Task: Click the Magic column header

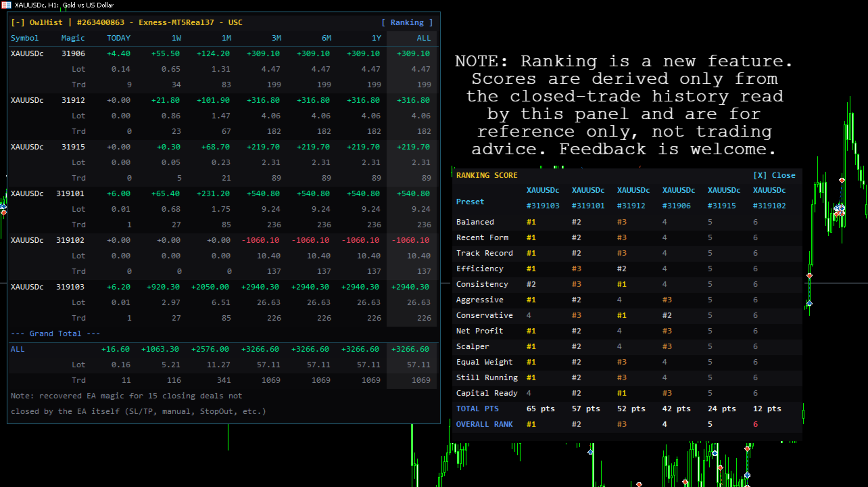Action: coord(73,38)
